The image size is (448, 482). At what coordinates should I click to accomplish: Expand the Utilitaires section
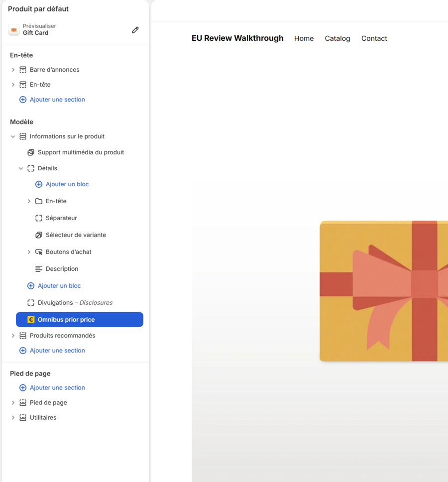(13, 417)
